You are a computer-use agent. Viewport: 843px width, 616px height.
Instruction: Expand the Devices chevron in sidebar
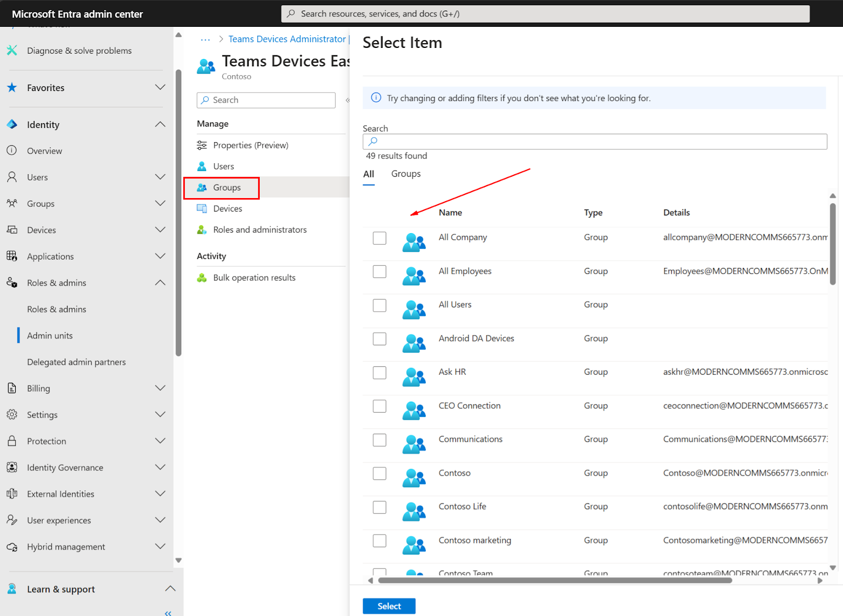[x=160, y=230]
